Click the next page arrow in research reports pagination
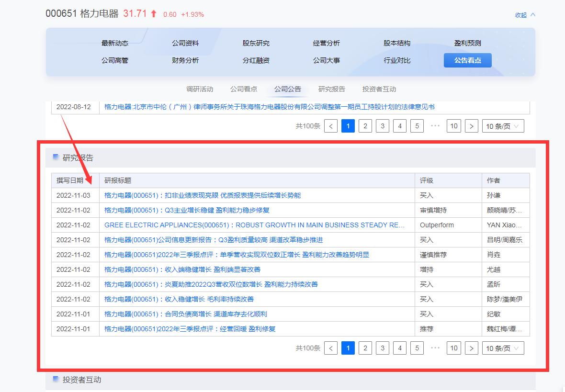The height and width of the screenshot is (392, 565). (472, 348)
